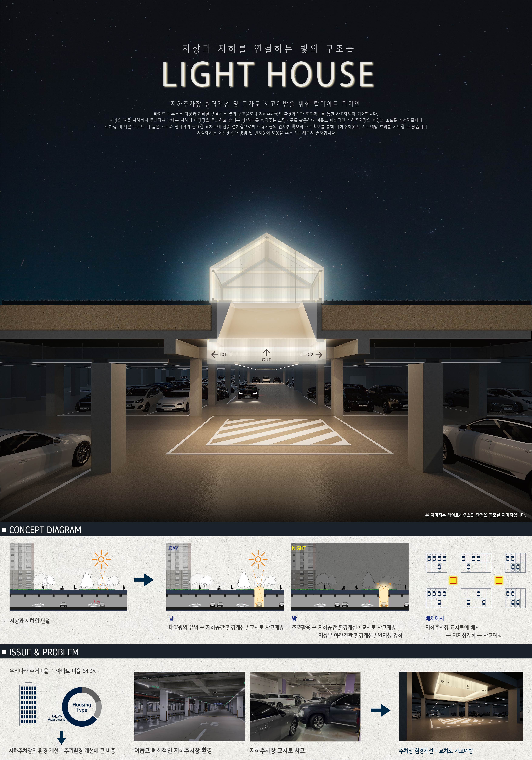Click the left yellow square in the layout example
Viewport: 532px width, 760px height.
coord(453,580)
